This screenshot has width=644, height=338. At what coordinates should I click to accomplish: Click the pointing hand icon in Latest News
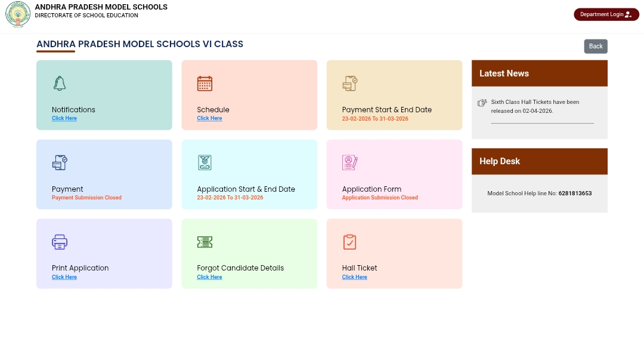[482, 103]
